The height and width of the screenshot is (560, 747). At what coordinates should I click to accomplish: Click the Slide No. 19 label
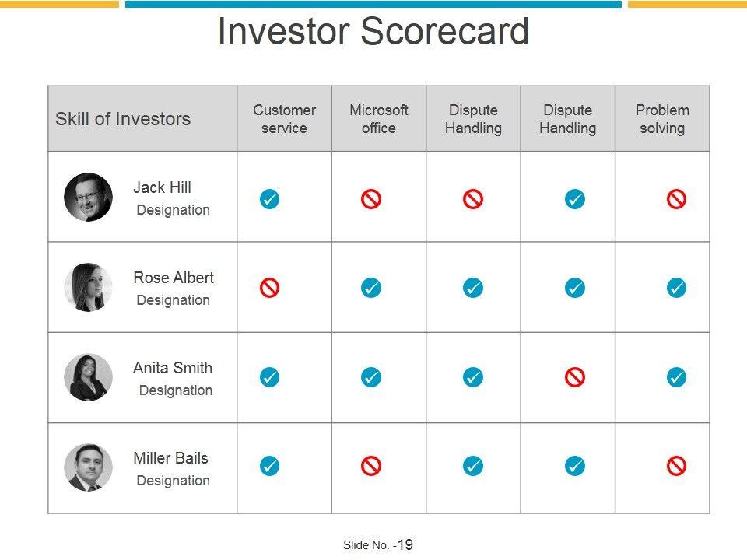click(378, 545)
